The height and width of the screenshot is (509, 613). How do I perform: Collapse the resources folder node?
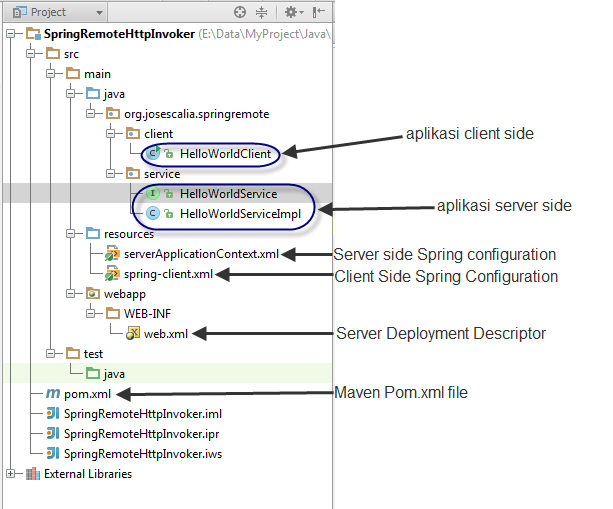point(70,234)
